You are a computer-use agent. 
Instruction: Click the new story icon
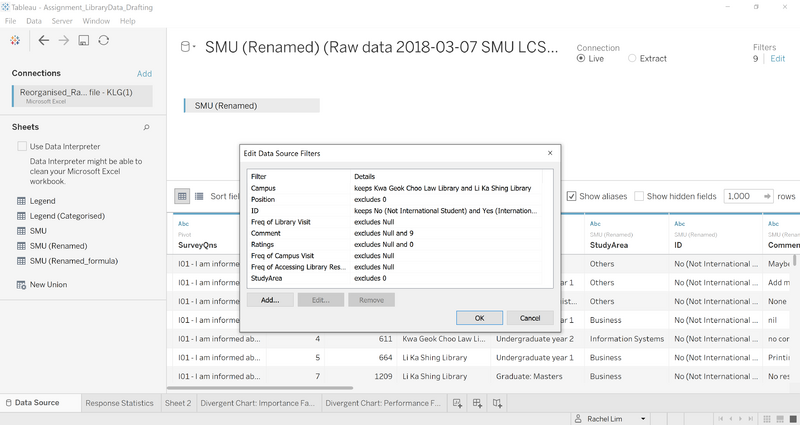[x=497, y=403]
